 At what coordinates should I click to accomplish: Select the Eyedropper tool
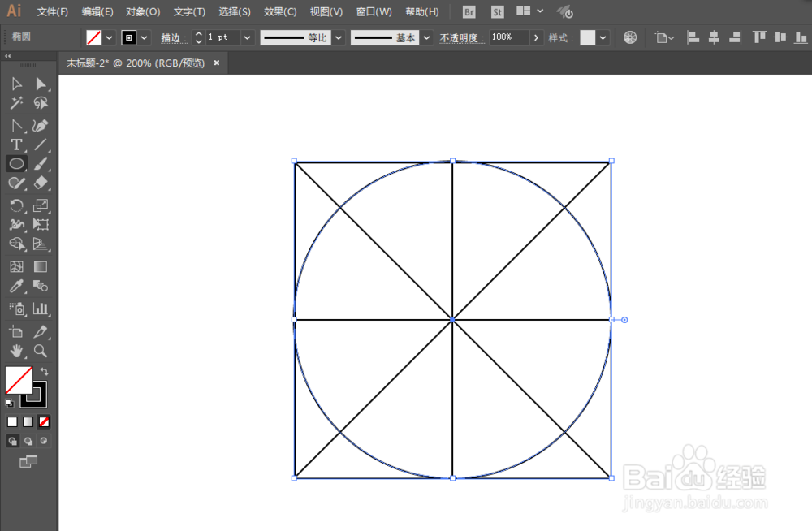(x=15, y=287)
